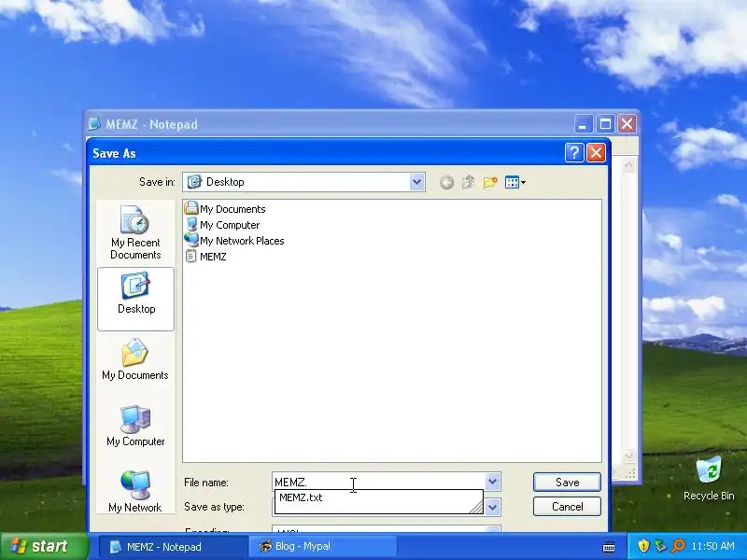
Task: Click the on-screen keyboard taskbar icon
Action: point(609,547)
